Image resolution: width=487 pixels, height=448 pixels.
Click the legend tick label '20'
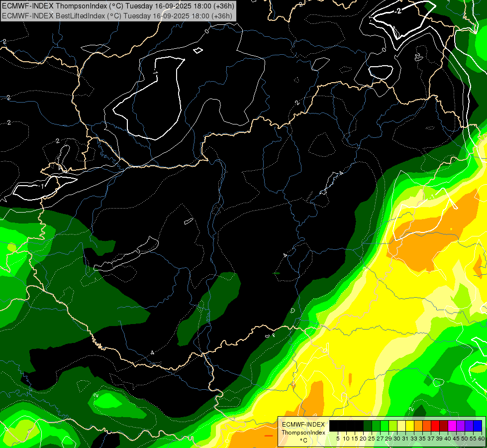[x=363, y=439]
